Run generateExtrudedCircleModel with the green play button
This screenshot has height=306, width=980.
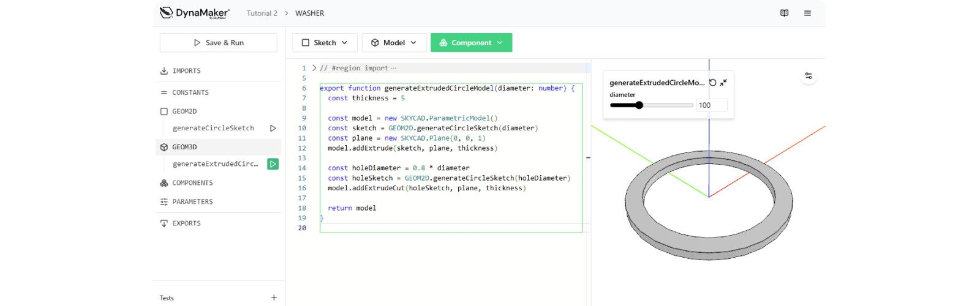[x=273, y=164]
